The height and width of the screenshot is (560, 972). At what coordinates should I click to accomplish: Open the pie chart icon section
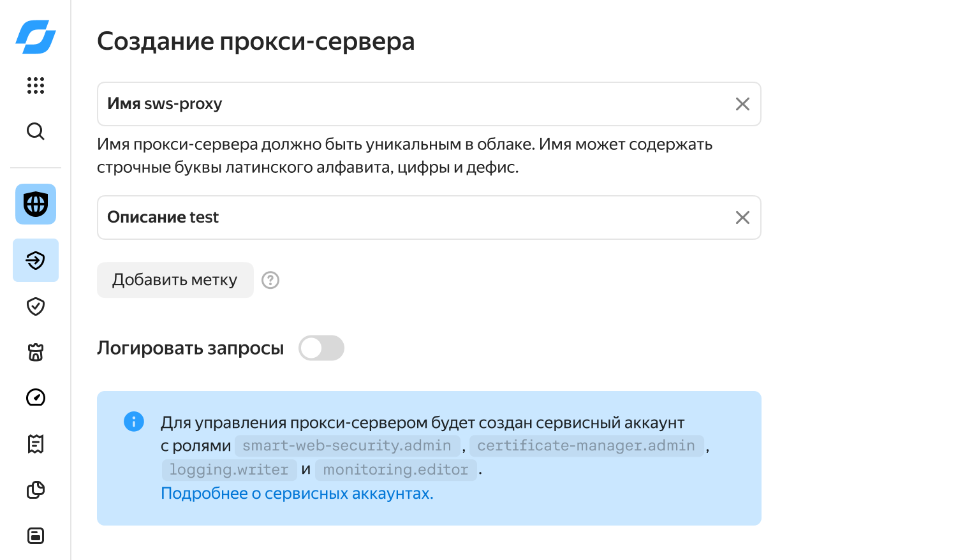point(36,490)
